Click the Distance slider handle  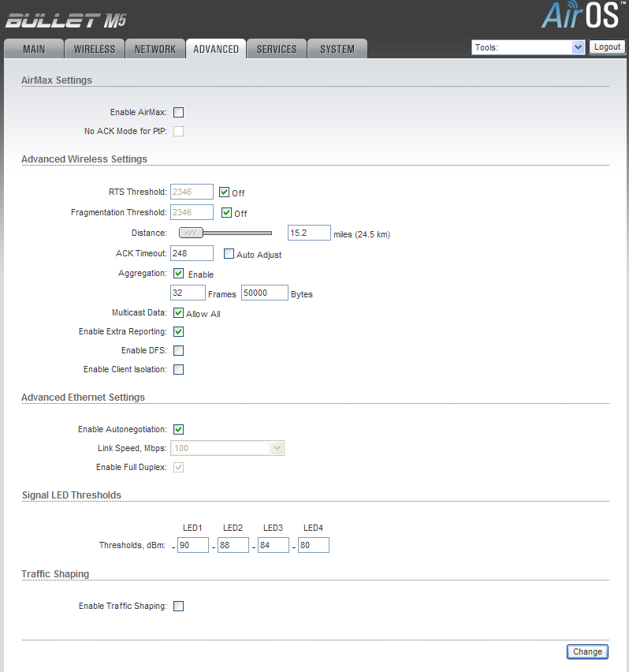pyautogui.click(x=191, y=233)
